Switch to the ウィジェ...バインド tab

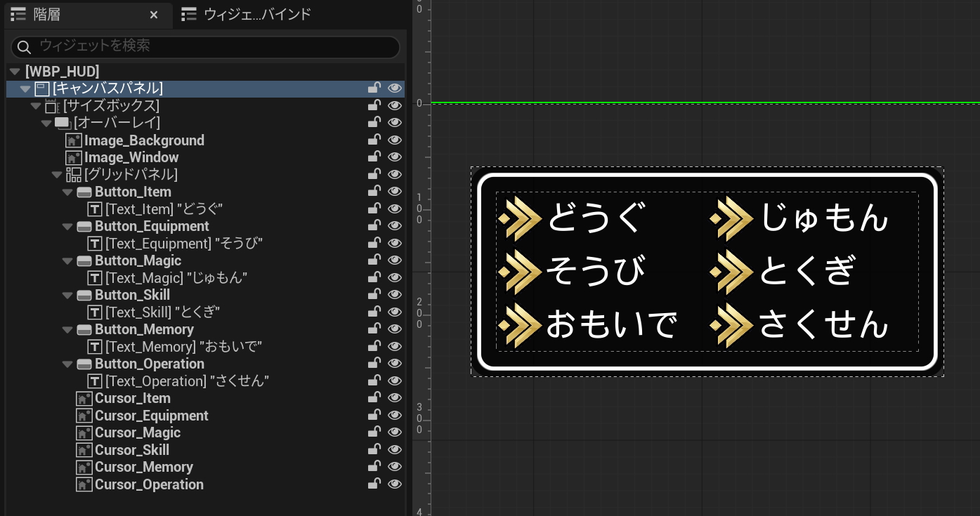coord(246,15)
